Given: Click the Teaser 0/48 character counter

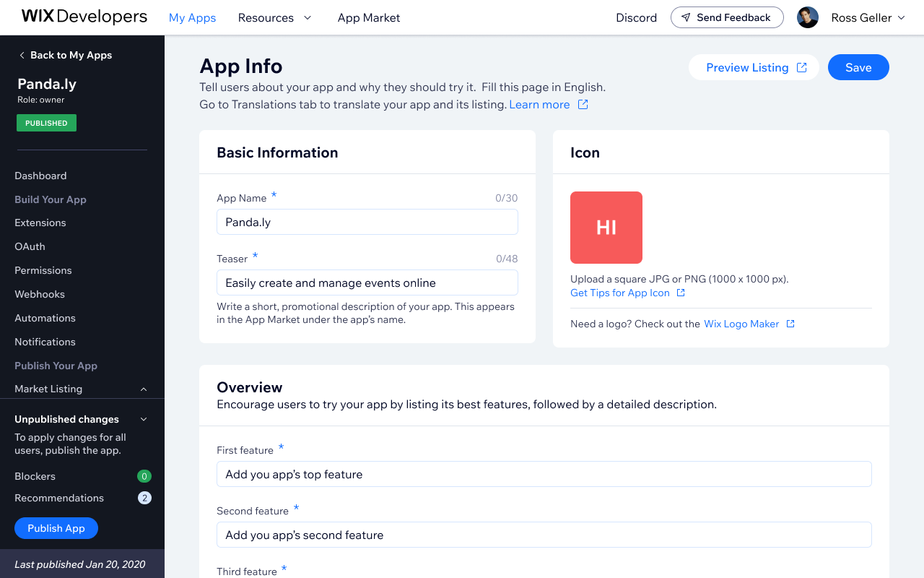Looking at the screenshot, I should tap(507, 259).
